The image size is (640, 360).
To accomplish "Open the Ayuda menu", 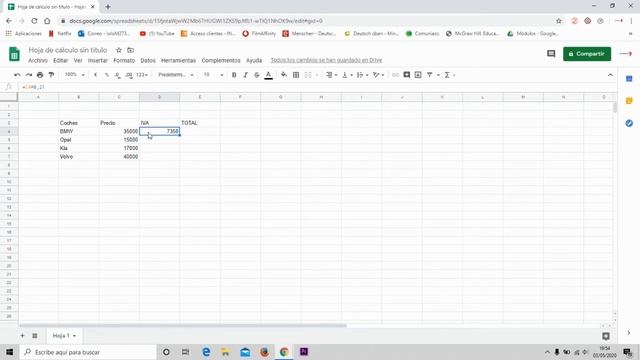I will (254, 60).
